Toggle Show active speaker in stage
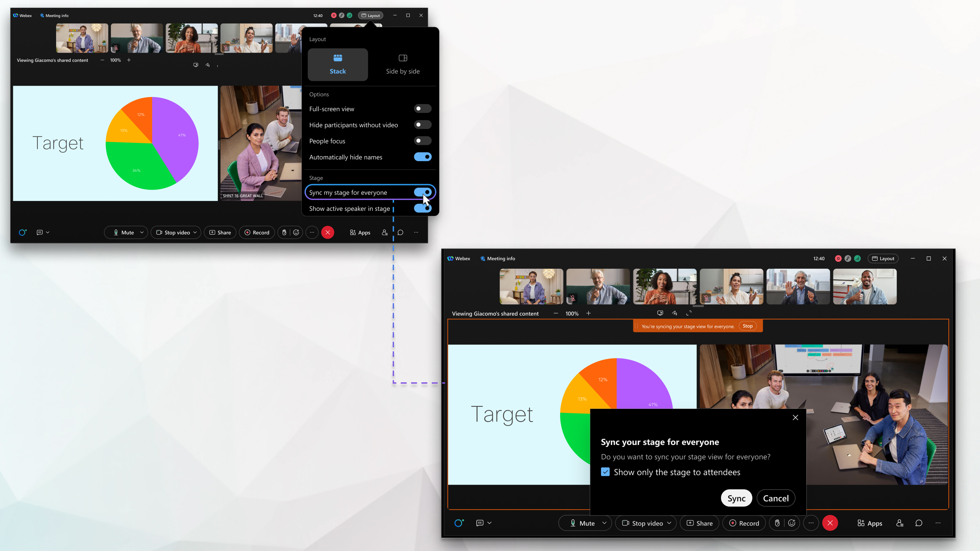The image size is (980, 551). (423, 208)
